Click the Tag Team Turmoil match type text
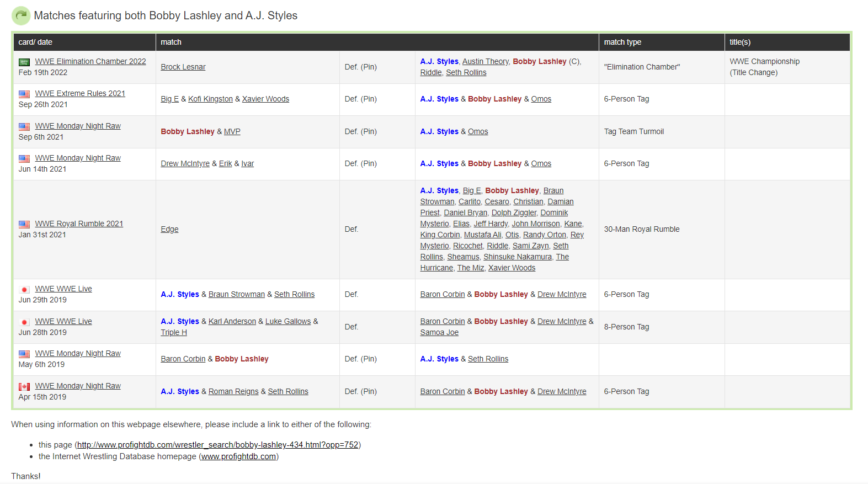 pyautogui.click(x=634, y=131)
